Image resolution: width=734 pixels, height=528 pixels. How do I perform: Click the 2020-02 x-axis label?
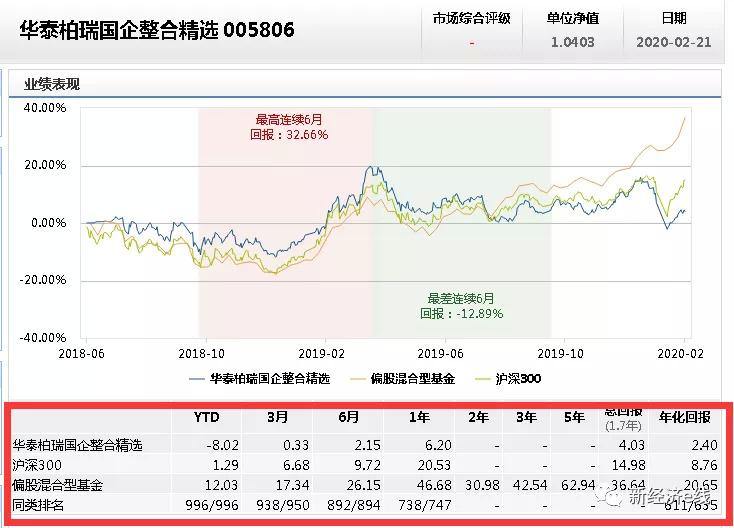(680, 353)
